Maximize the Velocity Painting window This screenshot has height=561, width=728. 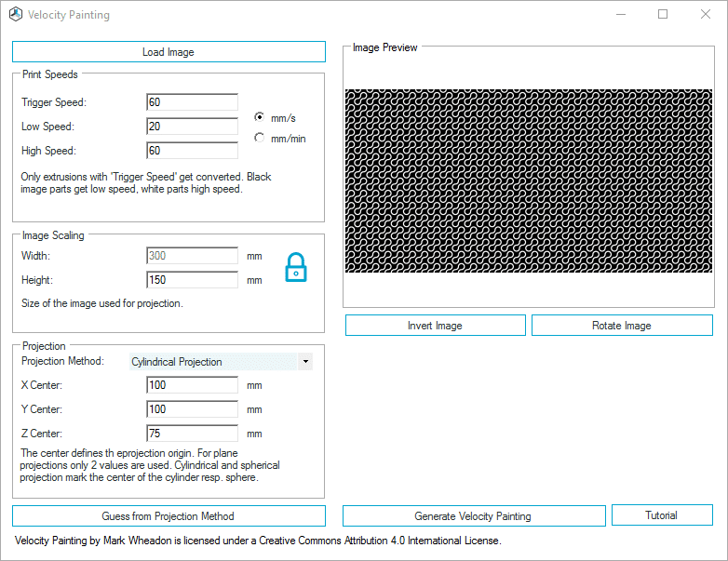(x=663, y=14)
